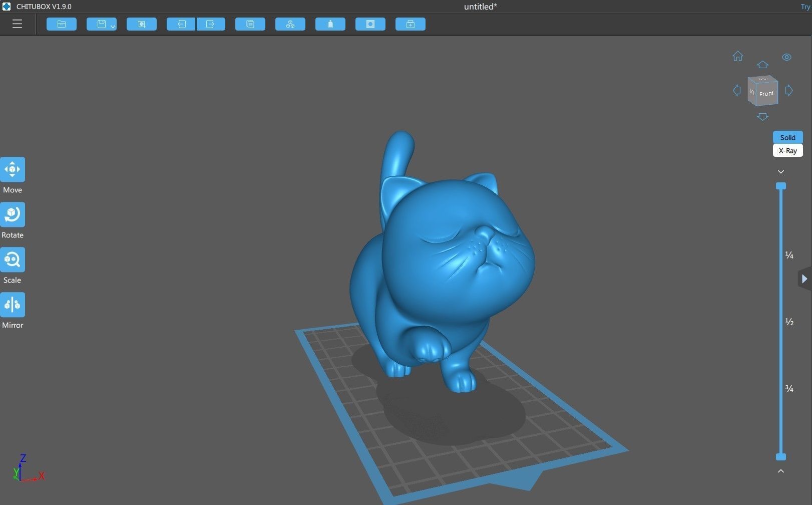Viewport: 812px width, 505px height.
Task: Jump to the ¾ mark on slider
Action: 789,389
